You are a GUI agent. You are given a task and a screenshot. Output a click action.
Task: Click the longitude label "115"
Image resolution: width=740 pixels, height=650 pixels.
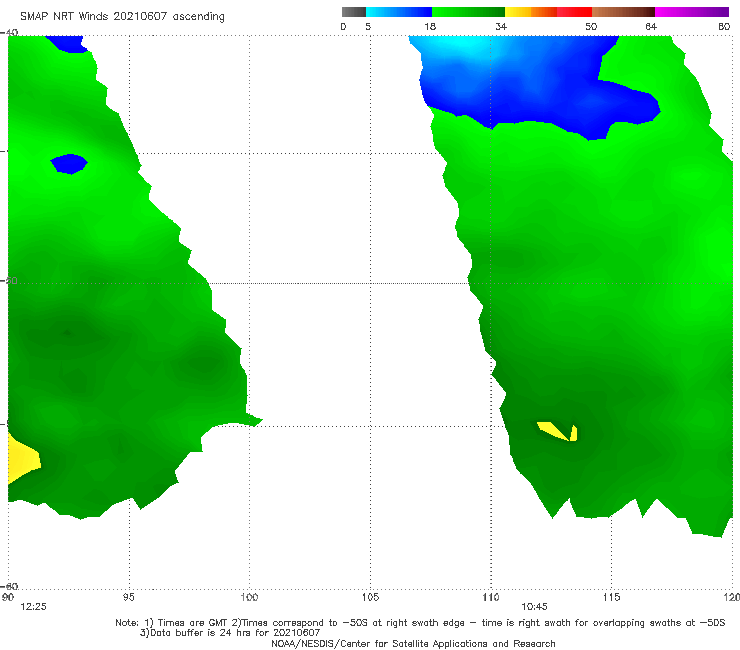tap(612, 597)
